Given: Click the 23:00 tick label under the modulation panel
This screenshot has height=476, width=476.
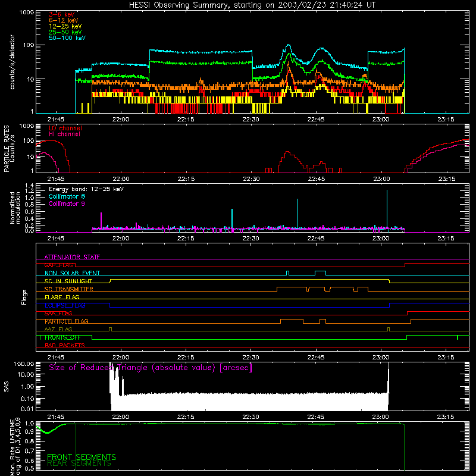Looking at the screenshot, I should (x=381, y=239).
